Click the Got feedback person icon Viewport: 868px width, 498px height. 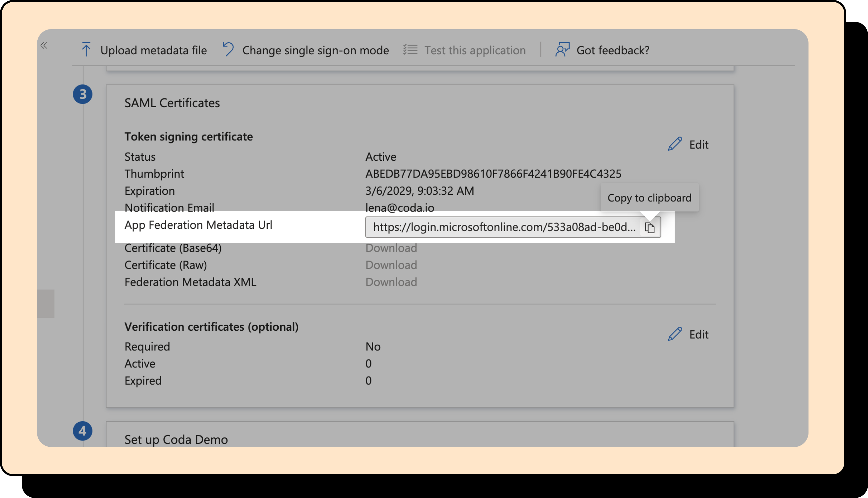point(562,50)
